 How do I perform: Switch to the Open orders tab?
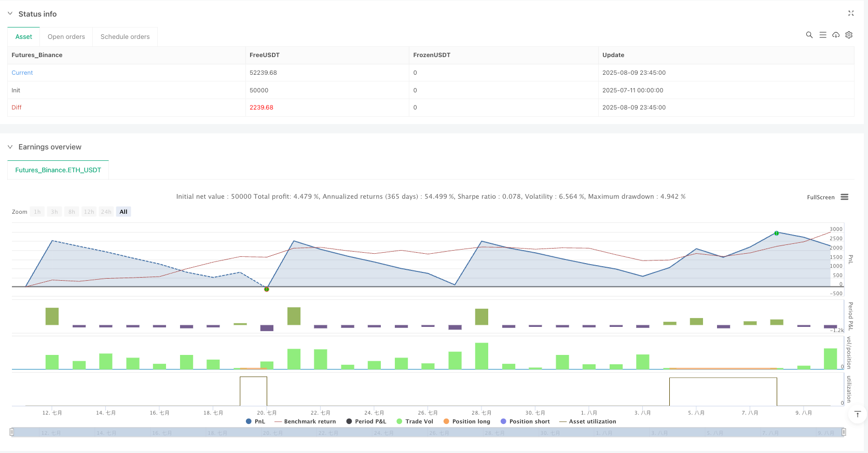point(66,37)
